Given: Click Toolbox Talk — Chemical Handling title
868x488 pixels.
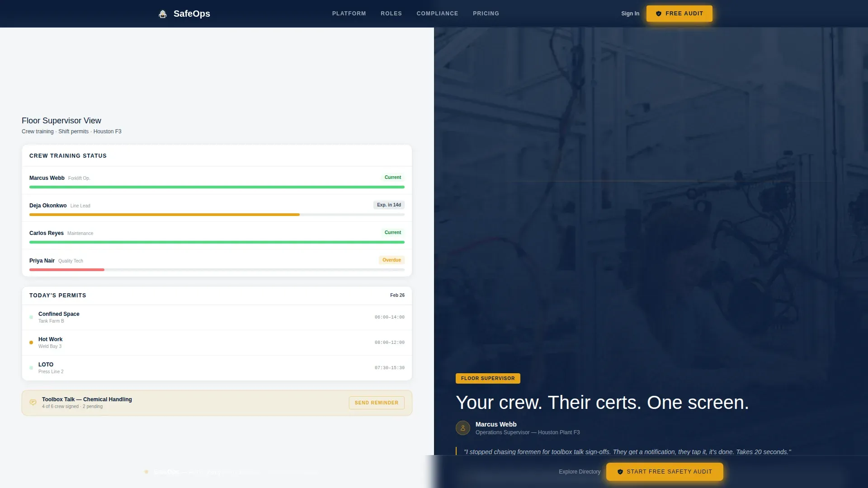Looking at the screenshot, I should click(87, 399).
